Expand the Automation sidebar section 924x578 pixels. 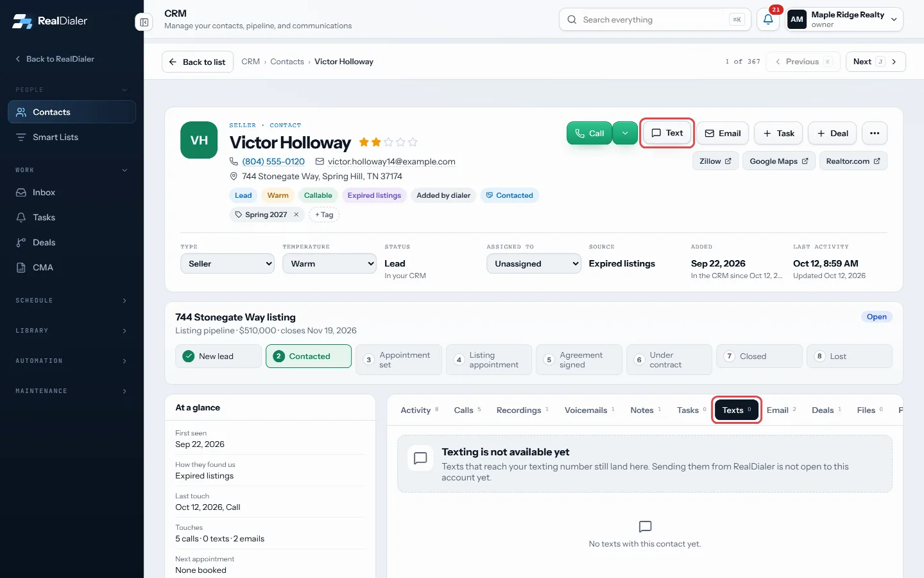[72, 361]
